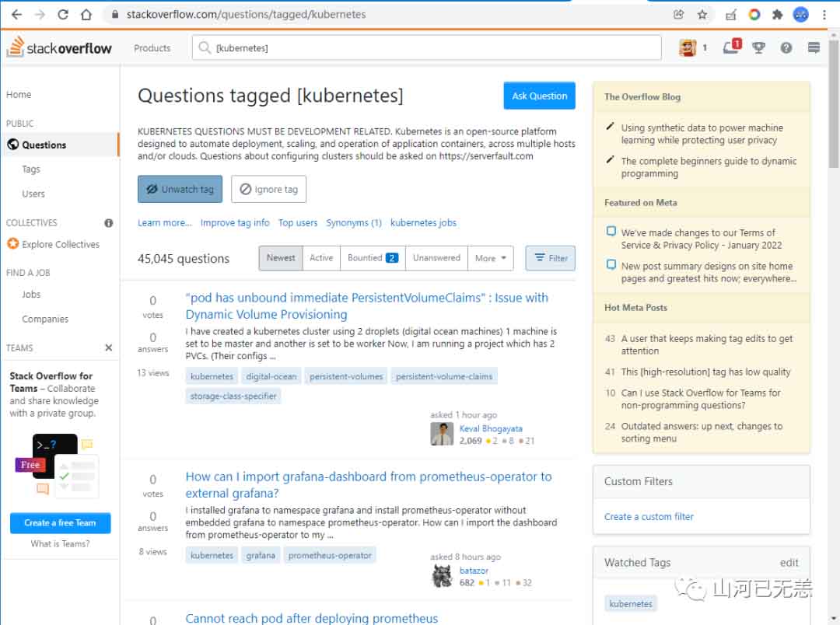This screenshot has width=840, height=625.
Task: Open blog post about synthetic data
Action: (x=702, y=134)
